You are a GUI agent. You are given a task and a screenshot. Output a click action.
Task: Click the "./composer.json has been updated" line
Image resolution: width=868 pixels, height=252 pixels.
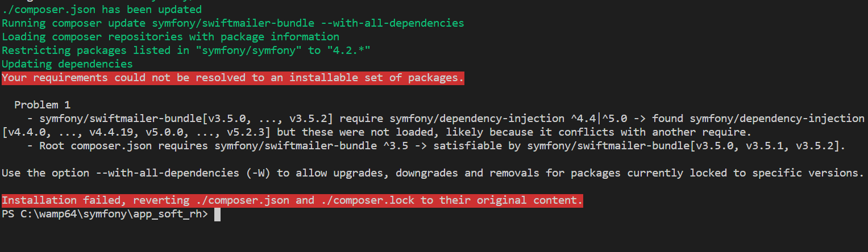(102, 10)
